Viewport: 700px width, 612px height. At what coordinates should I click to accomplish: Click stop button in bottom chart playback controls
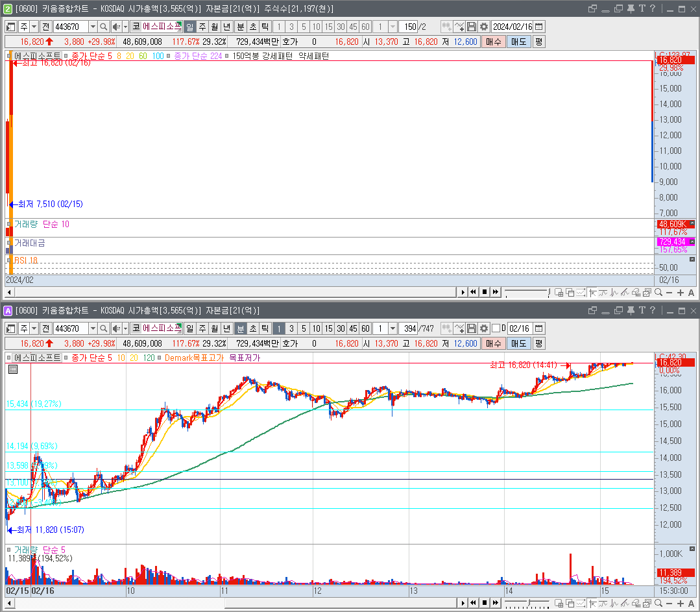coord(485,604)
